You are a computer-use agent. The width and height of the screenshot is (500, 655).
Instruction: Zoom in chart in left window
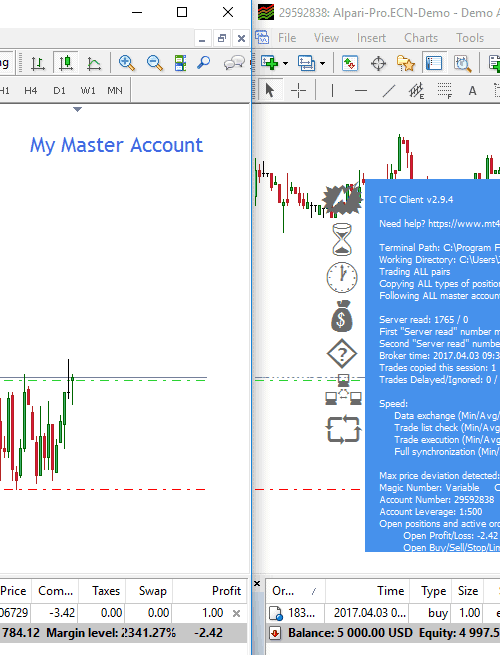pyautogui.click(x=127, y=63)
